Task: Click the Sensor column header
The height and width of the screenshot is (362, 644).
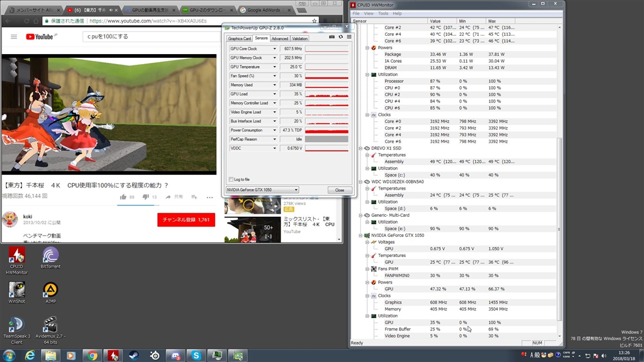Action: pyautogui.click(x=389, y=21)
